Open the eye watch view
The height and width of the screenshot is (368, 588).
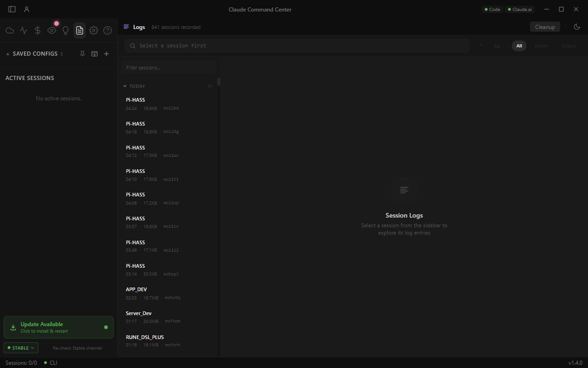(52, 30)
